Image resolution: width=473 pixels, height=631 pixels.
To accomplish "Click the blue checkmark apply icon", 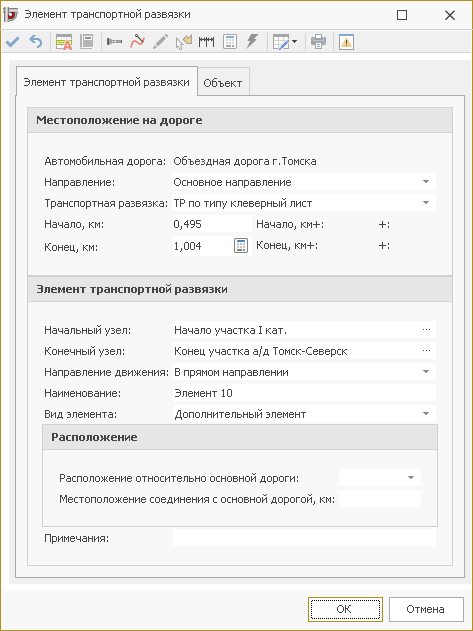I will [x=12, y=41].
